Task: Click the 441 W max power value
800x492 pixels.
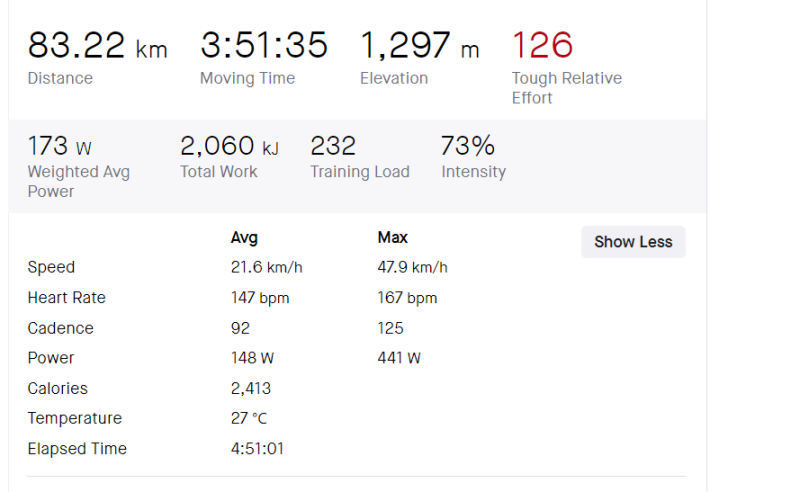Action: [x=399, y=358]
